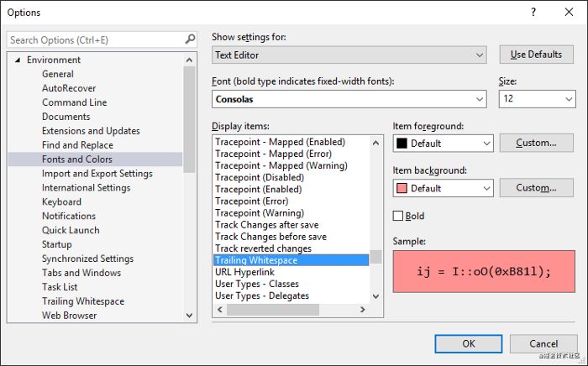The image size is (588, 366).
Task: Collapse the Environment tree node triangle
Action: tap(18, 60)
